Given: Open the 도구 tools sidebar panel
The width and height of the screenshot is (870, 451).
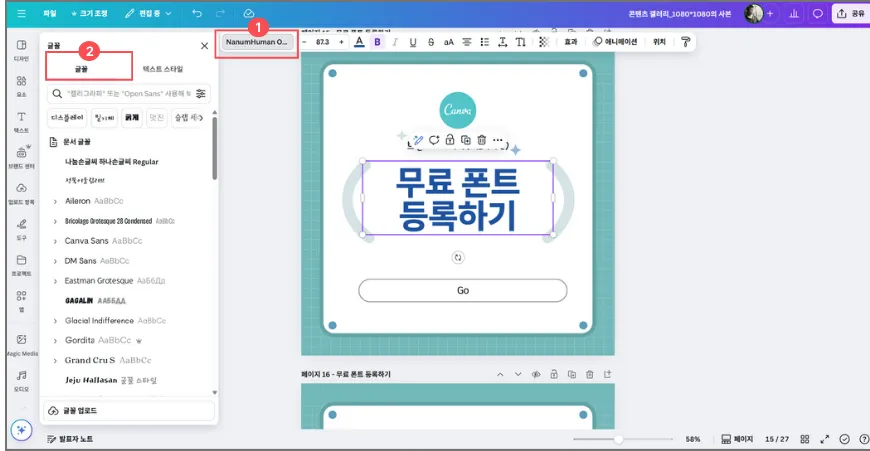Looking at the screenshot, I should point(22,229).
